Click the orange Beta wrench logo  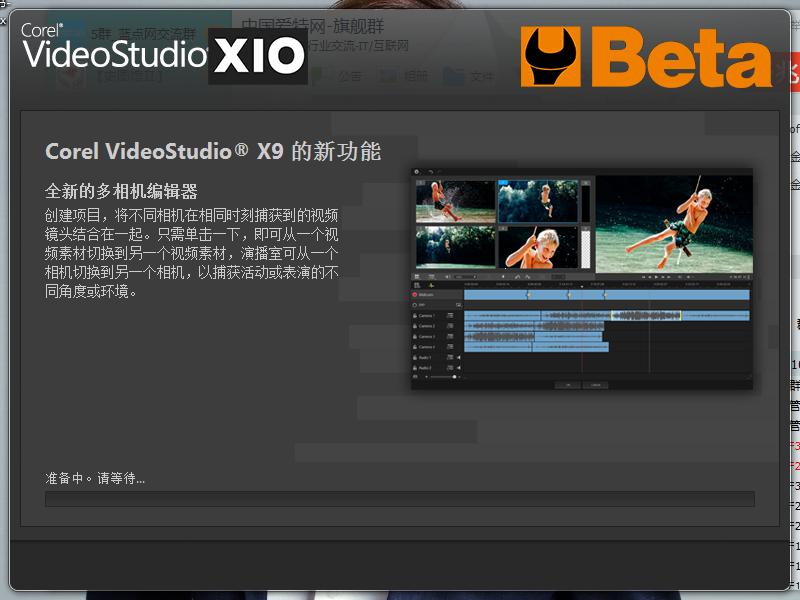pos(646,57)
